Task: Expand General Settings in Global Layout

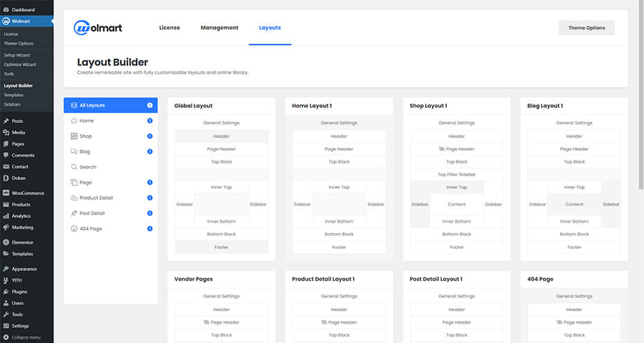Action: pos(222,123)
